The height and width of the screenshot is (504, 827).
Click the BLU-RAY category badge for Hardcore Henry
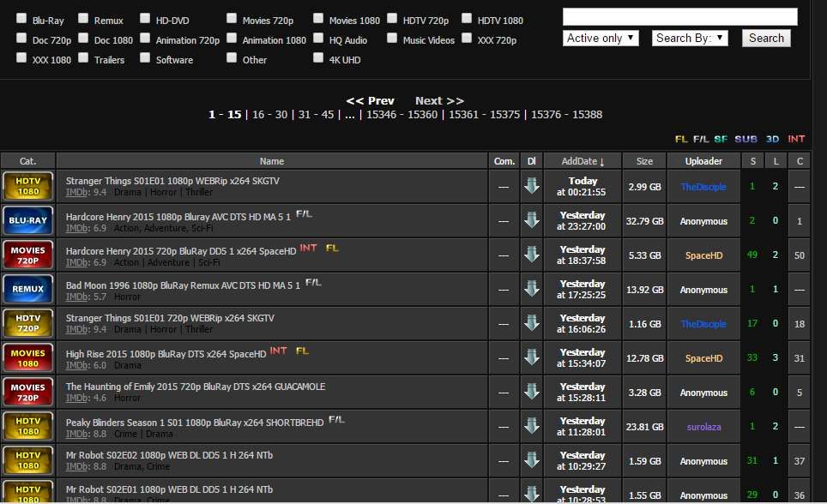28,221
